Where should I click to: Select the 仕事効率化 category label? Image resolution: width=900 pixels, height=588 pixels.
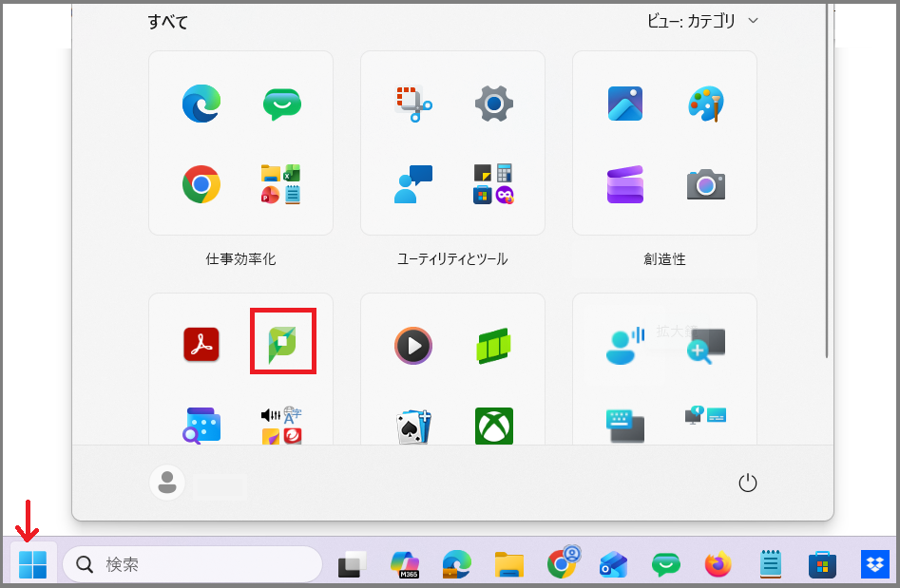[240, 258]
